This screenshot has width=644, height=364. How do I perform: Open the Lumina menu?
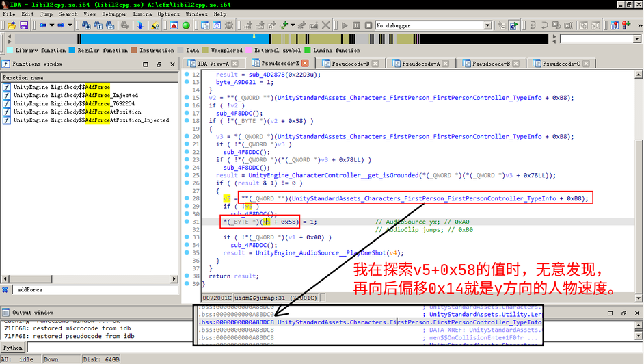coord(142,14)
